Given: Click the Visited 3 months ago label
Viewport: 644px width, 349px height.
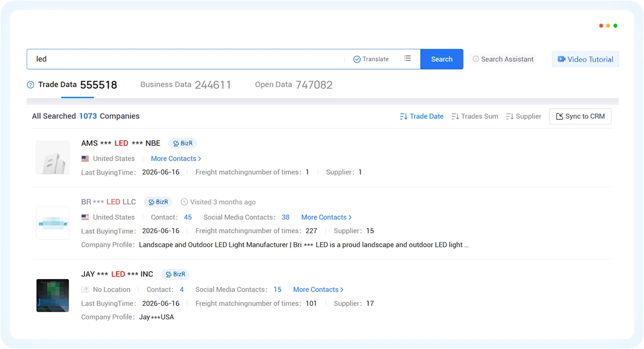Looking at the screenshot, I should click(223, 202).
